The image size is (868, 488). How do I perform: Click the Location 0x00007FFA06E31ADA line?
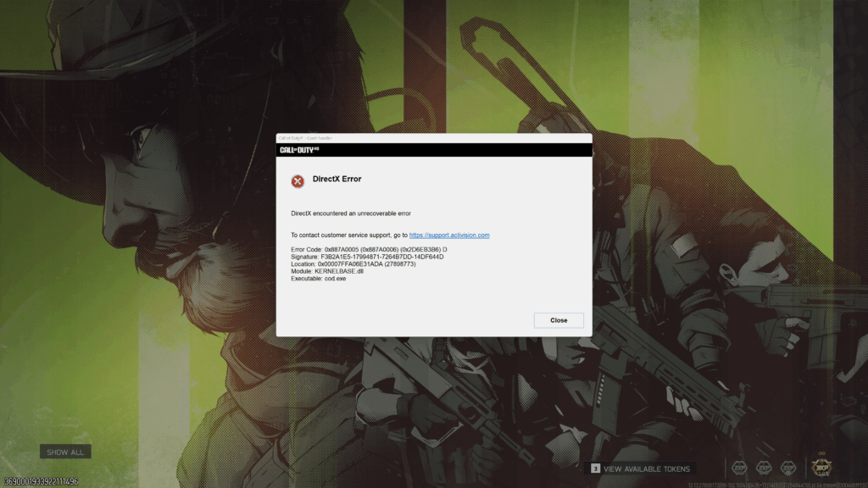click(x=353, y=264)
